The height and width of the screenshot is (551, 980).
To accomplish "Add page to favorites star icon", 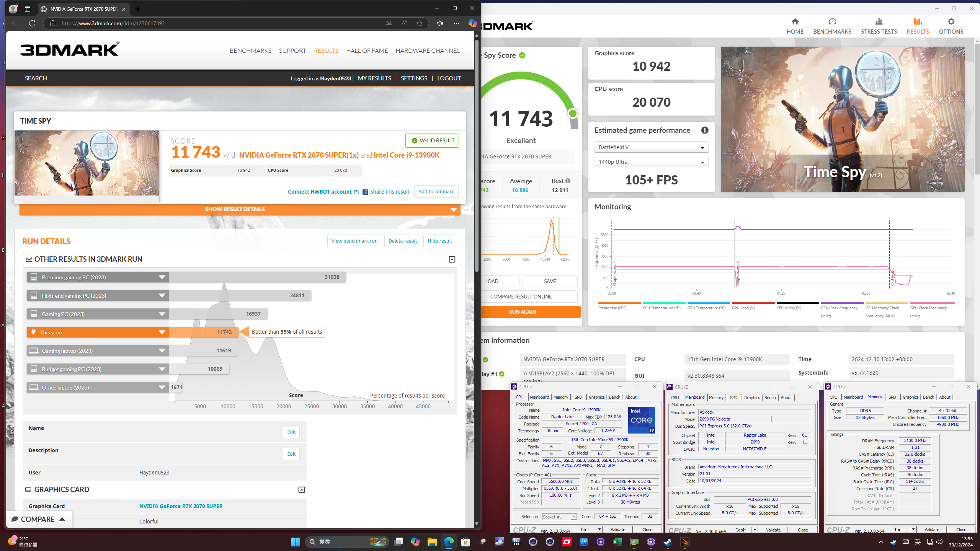I will coord(420,23).
